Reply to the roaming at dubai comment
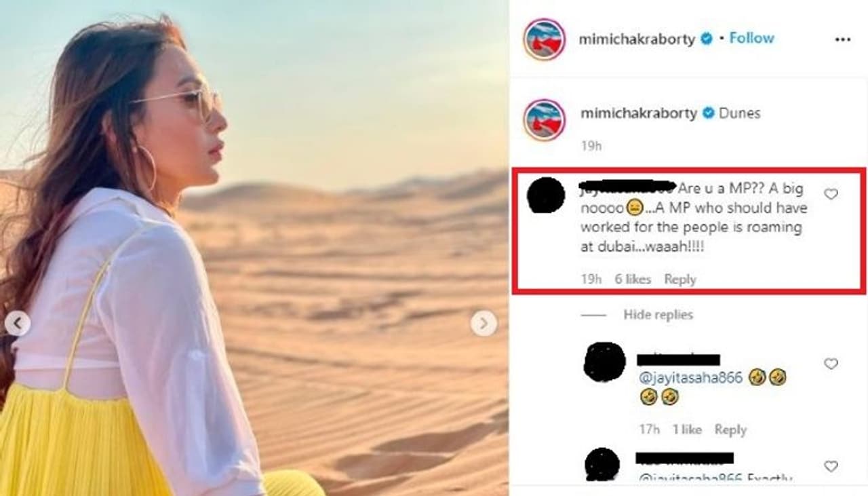The height and width of the screenshot is (496, 868). click(680, 280)
